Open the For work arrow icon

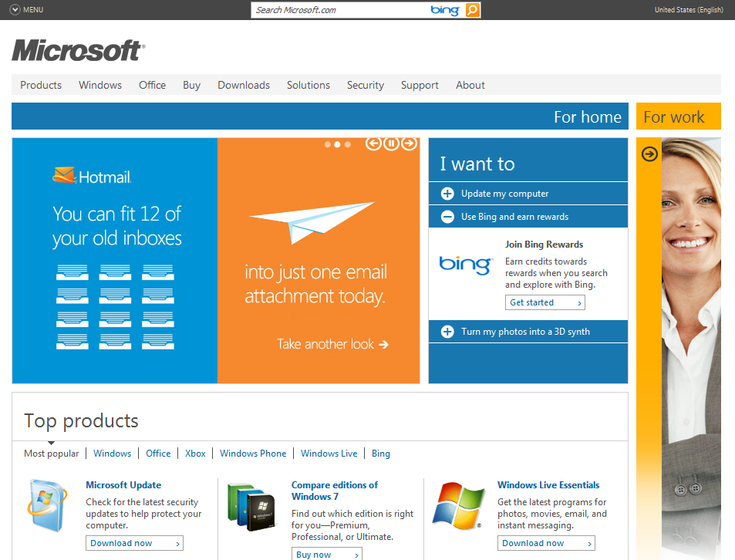point(650,153)
